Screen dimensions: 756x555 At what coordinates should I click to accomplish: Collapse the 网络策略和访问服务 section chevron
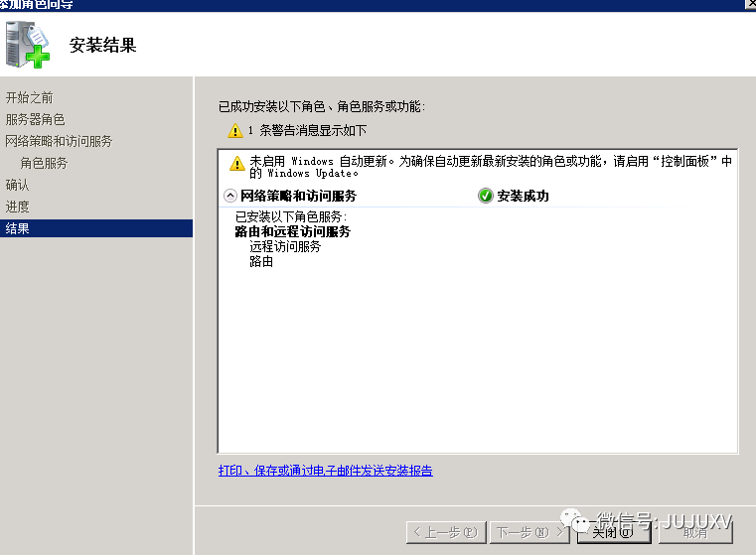[230, 196]
